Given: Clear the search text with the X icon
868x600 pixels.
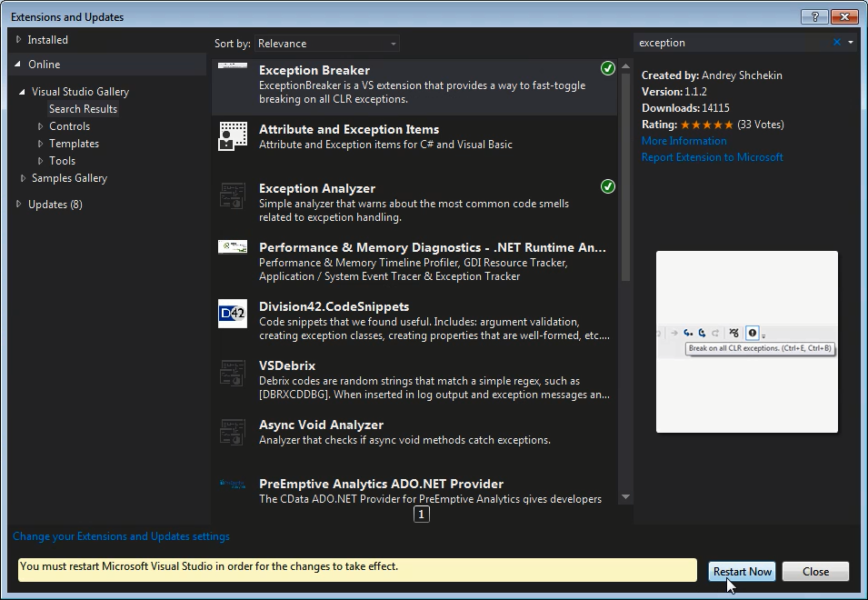Looking at the screenshot, I should (837, 42).
